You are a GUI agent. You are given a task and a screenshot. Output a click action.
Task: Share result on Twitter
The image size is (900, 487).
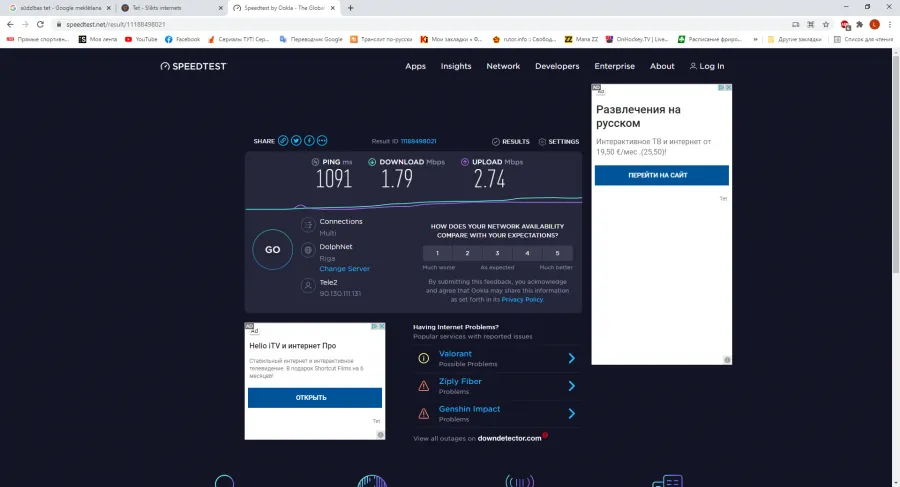pos(296,141)
